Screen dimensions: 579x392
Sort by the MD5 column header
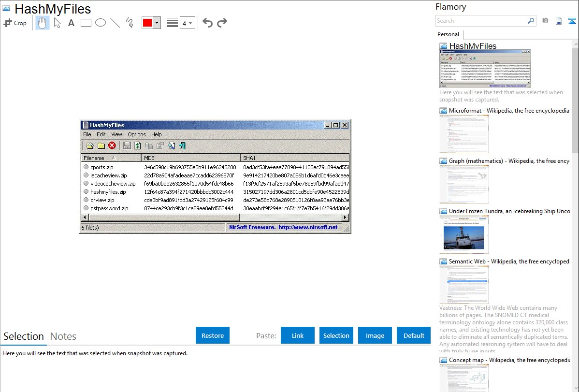(x=191, y=158)
